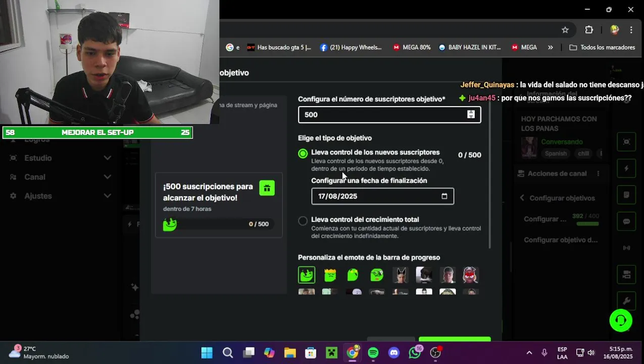Select the winking green blob emote
Screen dimensions: 644x364
307,275
